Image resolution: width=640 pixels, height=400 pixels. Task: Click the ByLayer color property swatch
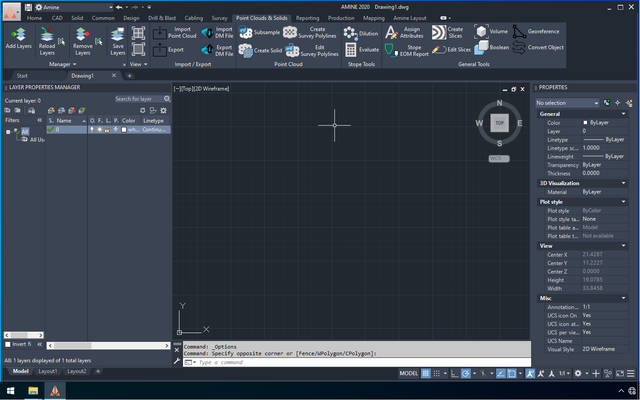585,122
